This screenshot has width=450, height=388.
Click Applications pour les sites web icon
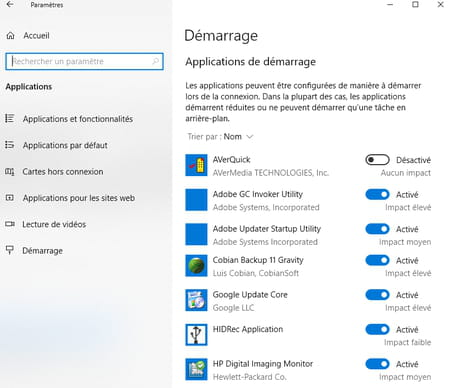10,198
